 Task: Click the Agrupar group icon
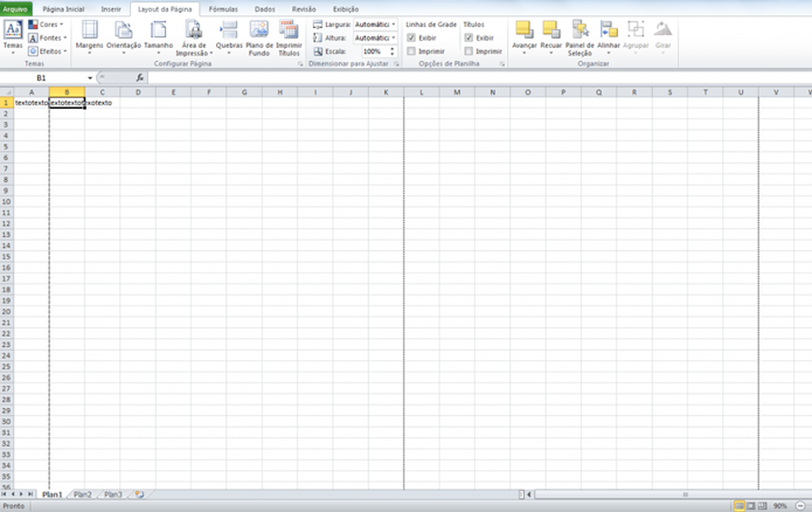[x=635, y=30]
